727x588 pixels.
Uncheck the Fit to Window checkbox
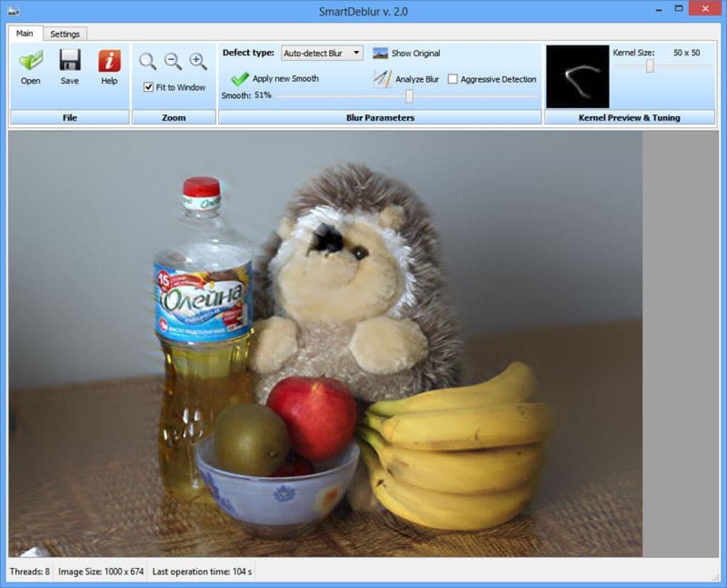click(148, 87)
